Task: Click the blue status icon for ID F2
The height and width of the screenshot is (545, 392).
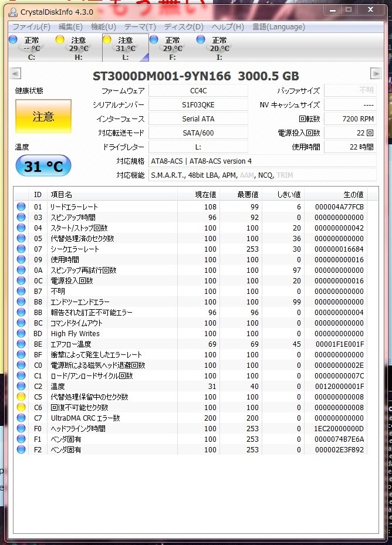Action: [x=21, y=449]
